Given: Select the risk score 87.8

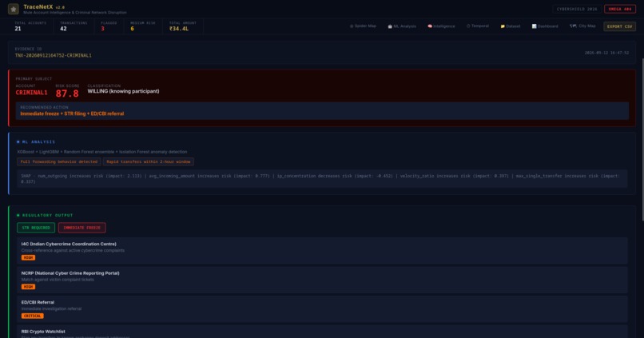Looking at the screenshot, I should 67,93.
